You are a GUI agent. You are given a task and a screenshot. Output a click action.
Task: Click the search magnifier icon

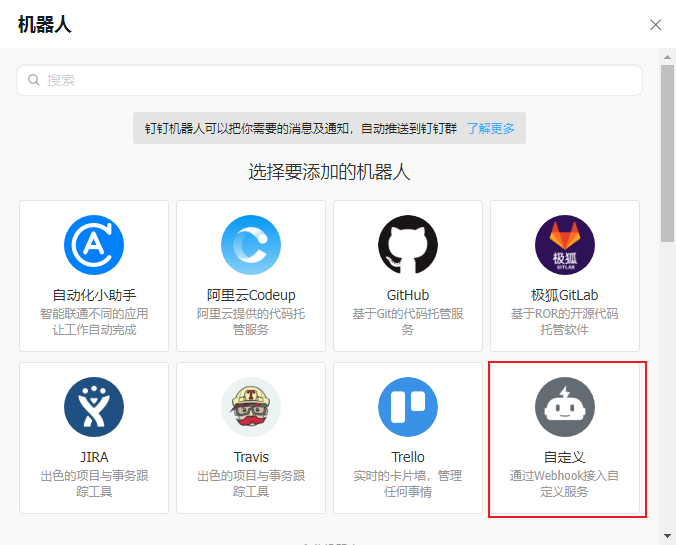coord(34,80)
